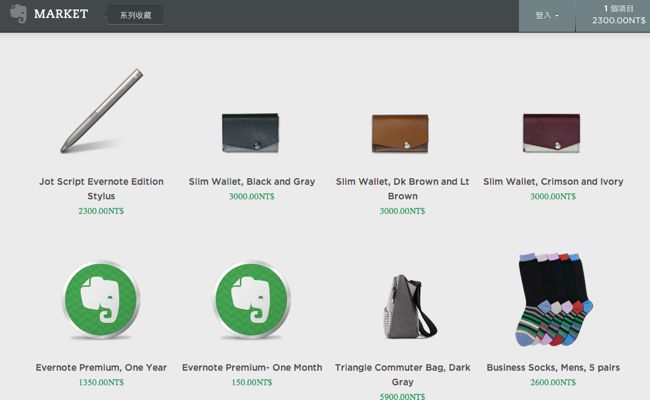Viewport: 650px width, 400px height.
Task: Open the 系列收藏 collections menu
Action: pos(135,15)
